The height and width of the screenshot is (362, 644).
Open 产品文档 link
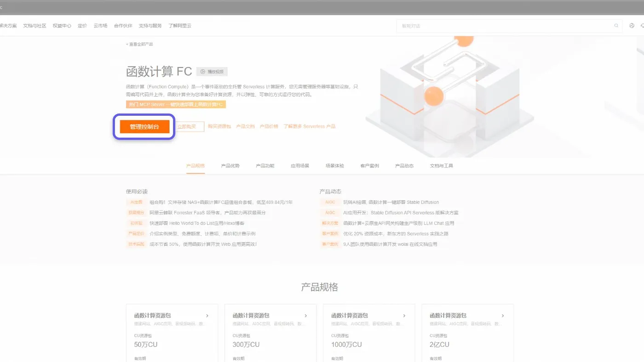point(245,126)
